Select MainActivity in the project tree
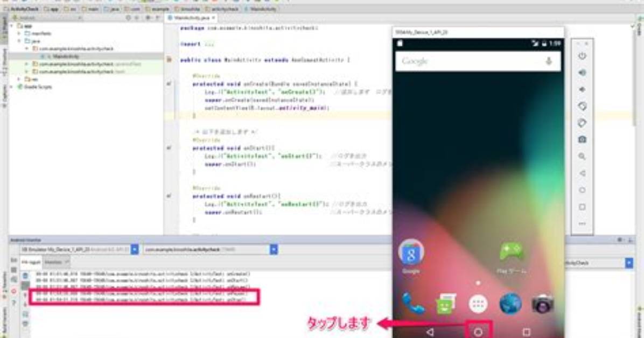The width and height of the screenshot is (644, 338). (66, 57)
